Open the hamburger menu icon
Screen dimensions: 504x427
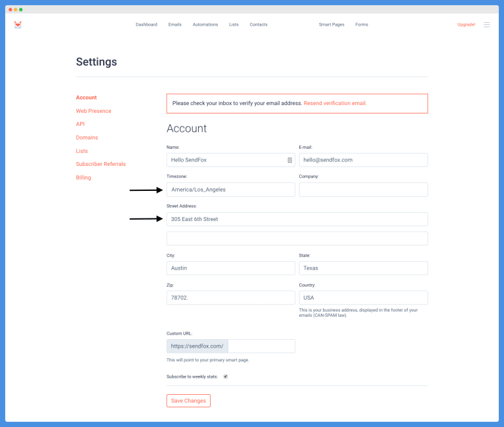pos(487,25)
